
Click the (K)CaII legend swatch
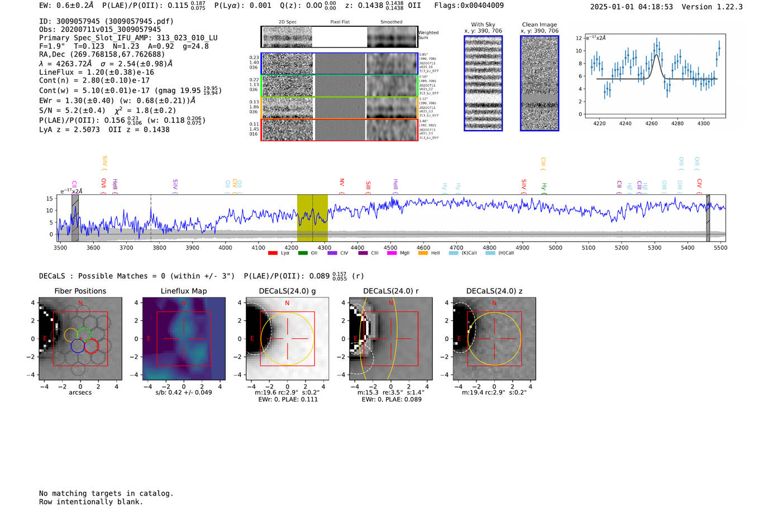pos(454,253)
